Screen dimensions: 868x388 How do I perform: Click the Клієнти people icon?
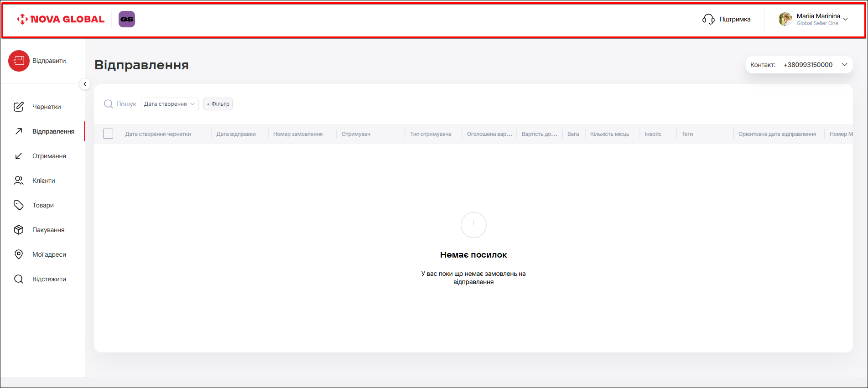click(x=19, y=181)
